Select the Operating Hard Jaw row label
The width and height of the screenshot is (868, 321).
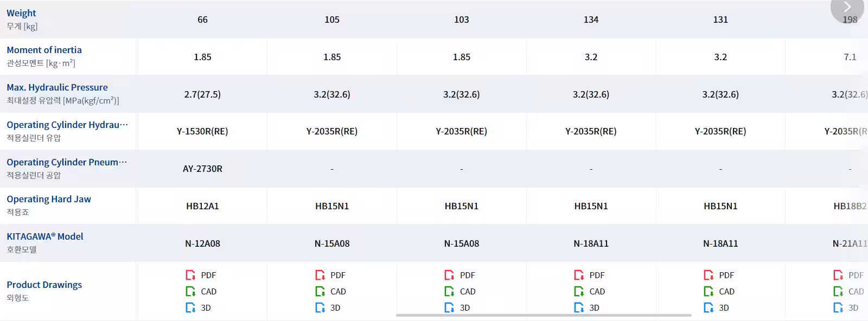[49, 199]
